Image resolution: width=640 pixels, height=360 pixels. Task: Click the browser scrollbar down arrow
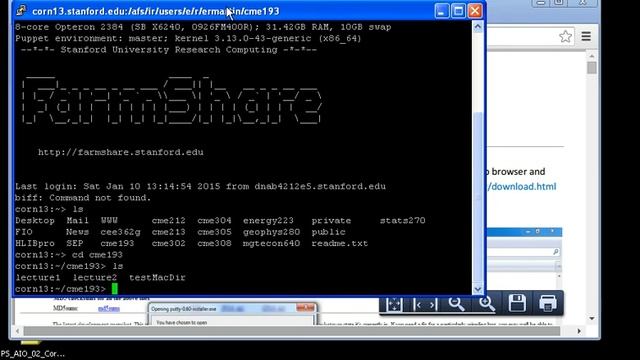pyautogui.click(x=592, y=318)
